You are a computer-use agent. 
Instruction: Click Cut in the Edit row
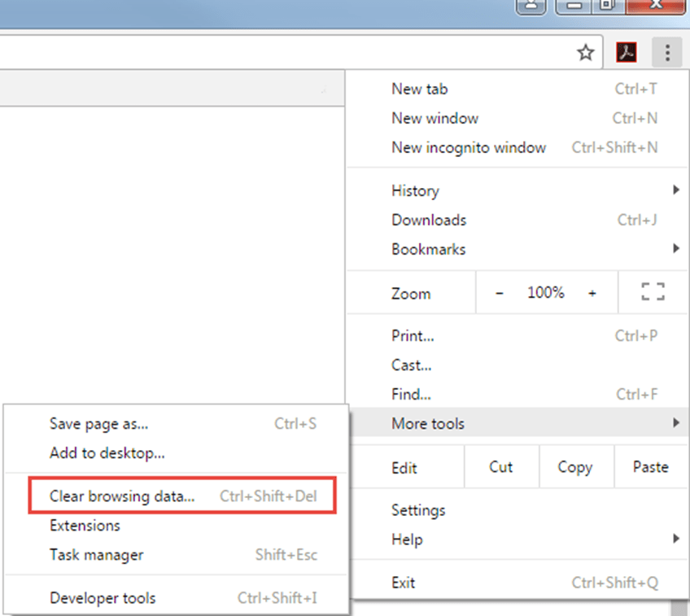pos(501,467)
